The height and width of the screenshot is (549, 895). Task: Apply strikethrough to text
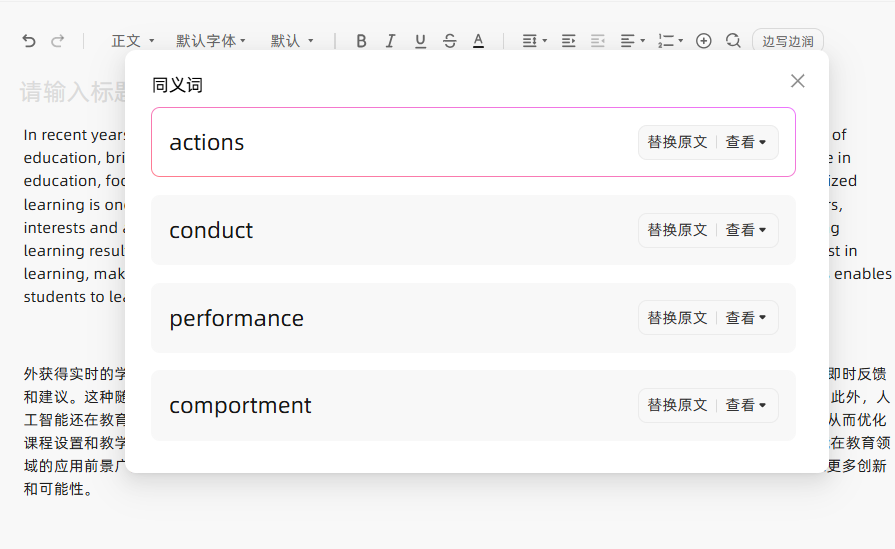tap(449, 41)
